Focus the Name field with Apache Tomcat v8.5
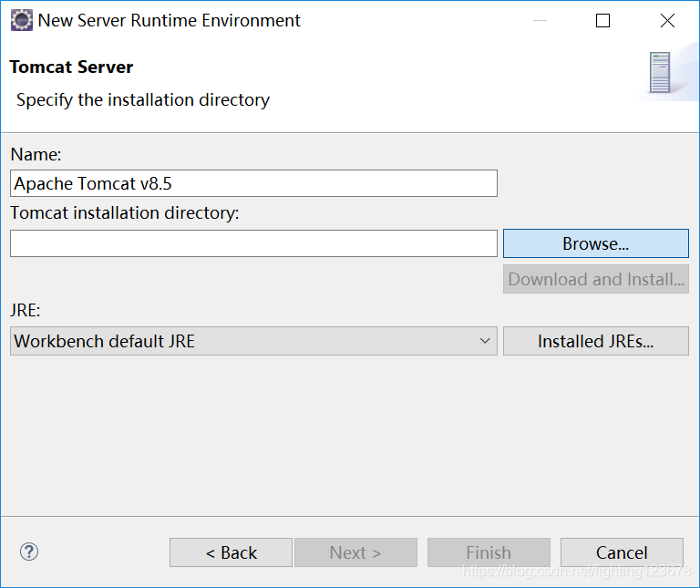The image size is (700, 588). 253,183
